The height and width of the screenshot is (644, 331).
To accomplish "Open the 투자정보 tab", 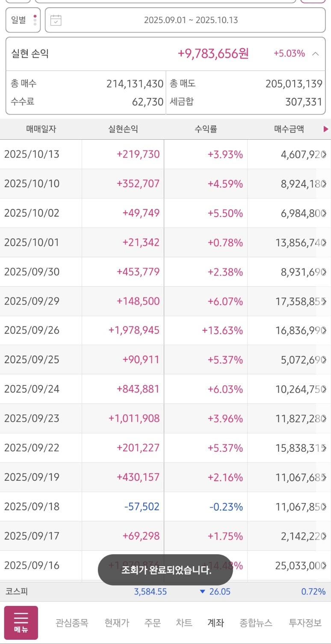I will click(305, 623).
